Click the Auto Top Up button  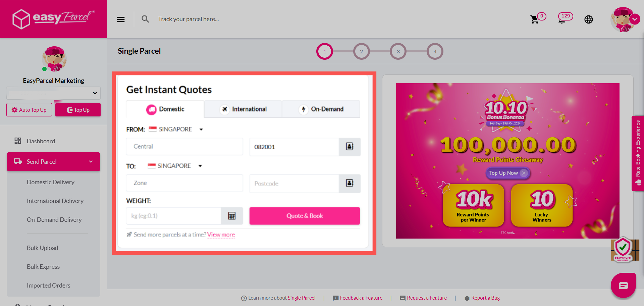pos(29,110)
